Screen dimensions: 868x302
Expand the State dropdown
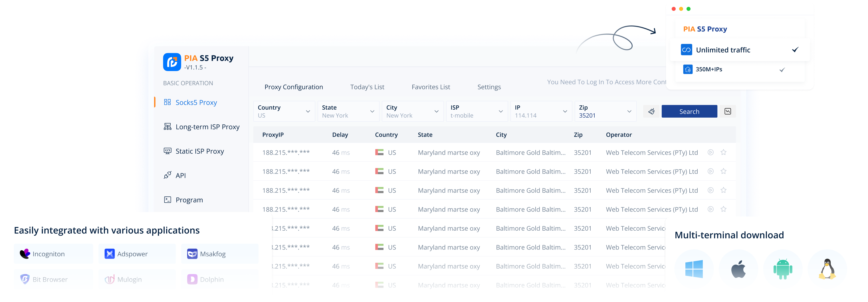[348, 111]
